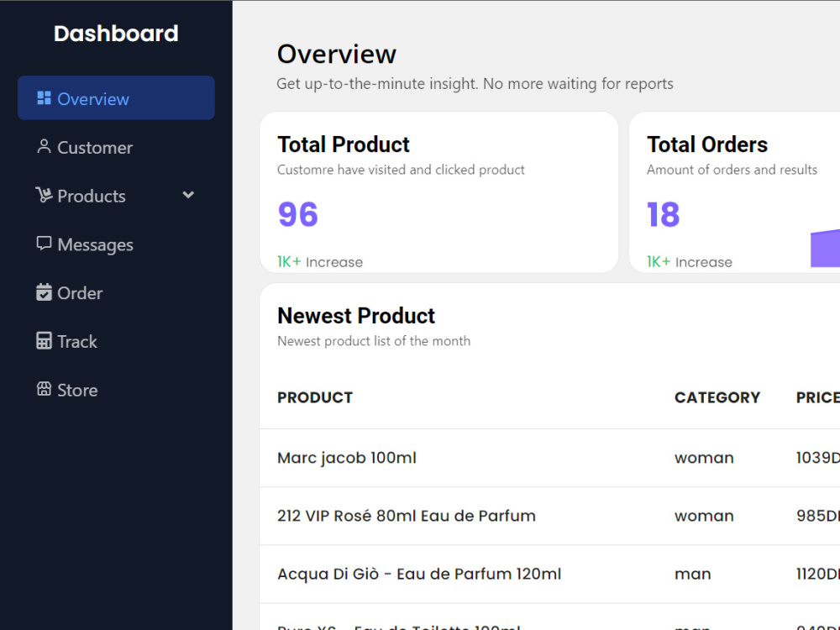840x630 pixels.
Task: Select the Track sidebar entry
Action: (x=116, y=341)
